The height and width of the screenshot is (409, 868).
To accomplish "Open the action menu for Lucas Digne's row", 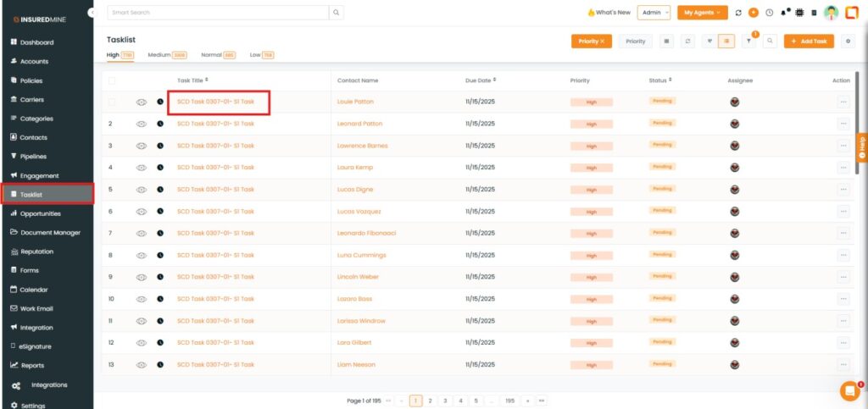I will pyautogui.click(x=843, y=190).
